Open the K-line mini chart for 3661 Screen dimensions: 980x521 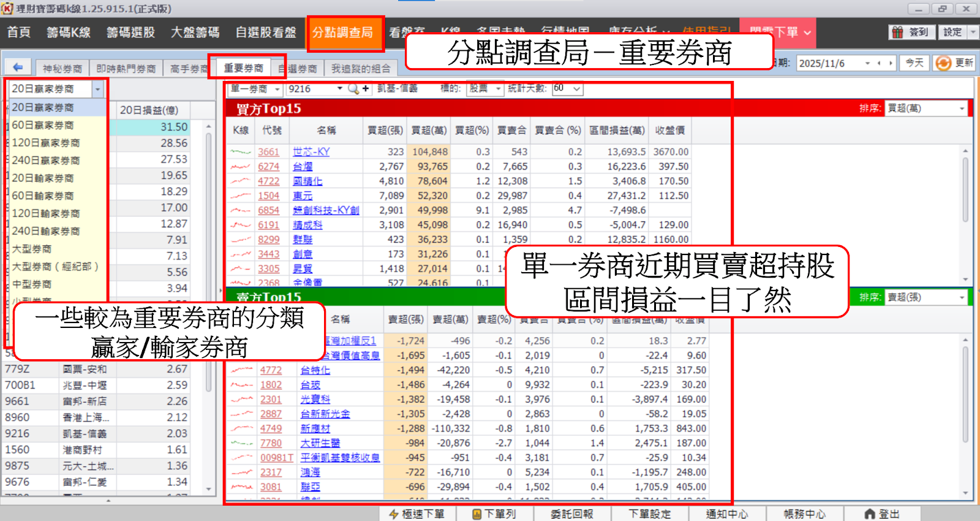pos(241,152)
